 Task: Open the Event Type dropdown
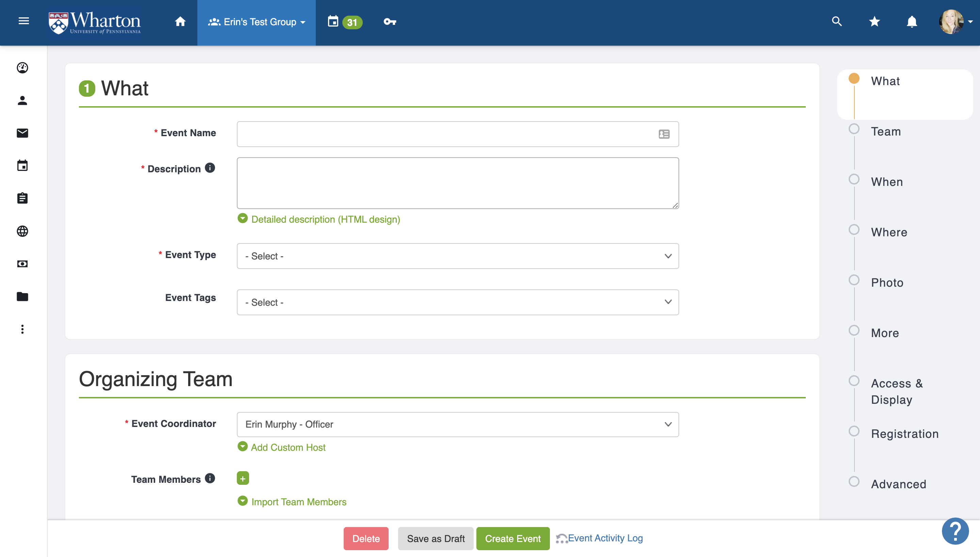pyautogui.click(x=458, y=256)
